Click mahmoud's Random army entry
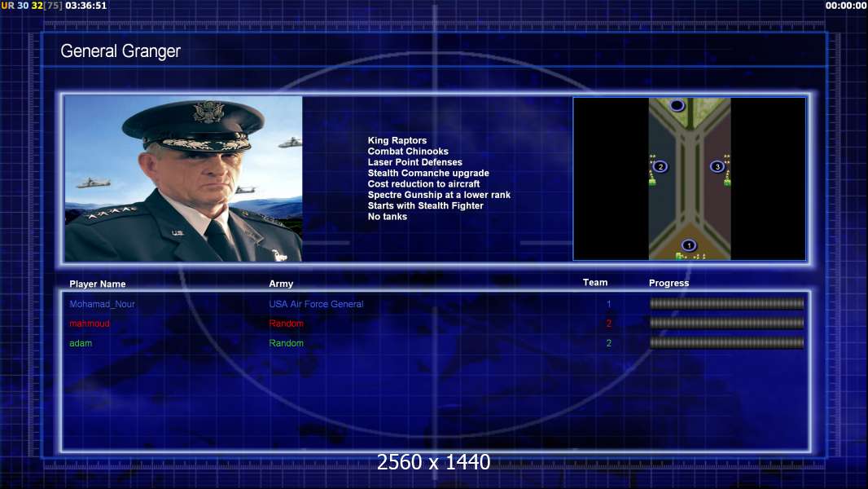Viewport: 868px width, 489px height. [286, 324]
